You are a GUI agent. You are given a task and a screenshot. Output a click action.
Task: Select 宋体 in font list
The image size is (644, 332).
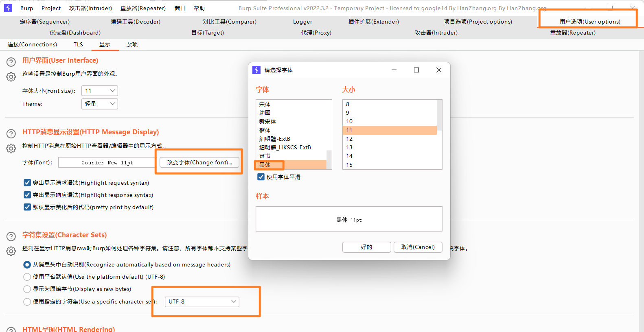[x=291, y=104]
